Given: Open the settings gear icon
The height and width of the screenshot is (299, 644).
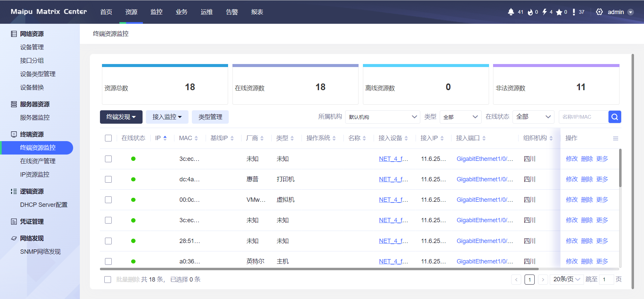Looking at the screenshot, I should (599, 12).
